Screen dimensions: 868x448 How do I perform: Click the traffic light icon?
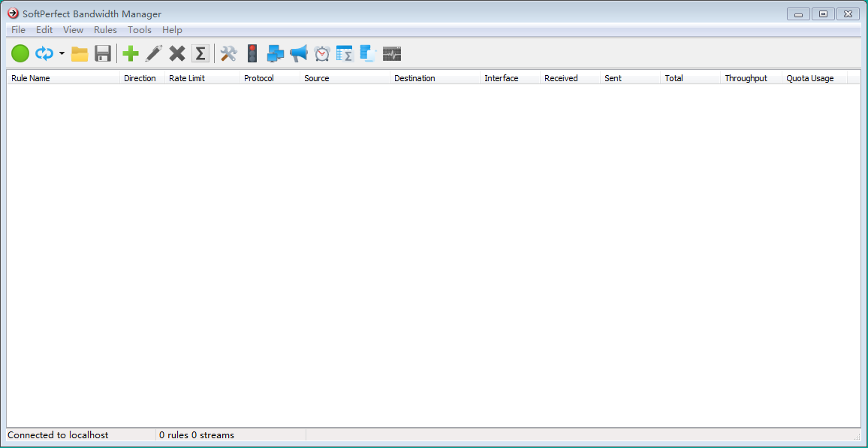tap(252, 53)
